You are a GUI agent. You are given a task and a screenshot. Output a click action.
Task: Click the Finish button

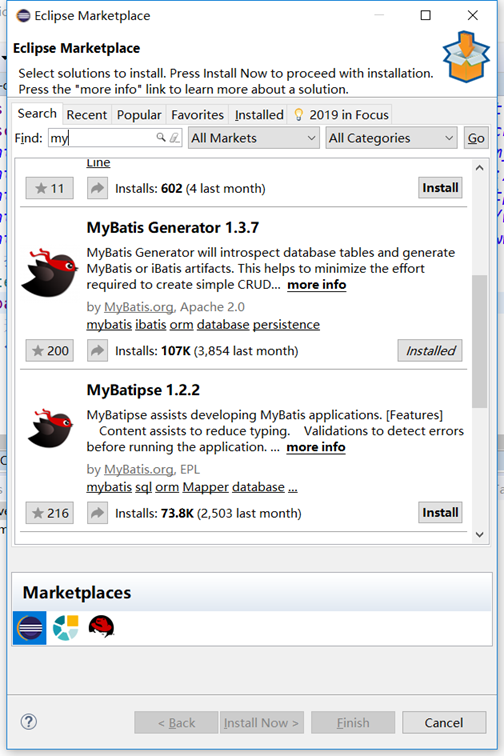pyautogui.click(x=353, y=722)
